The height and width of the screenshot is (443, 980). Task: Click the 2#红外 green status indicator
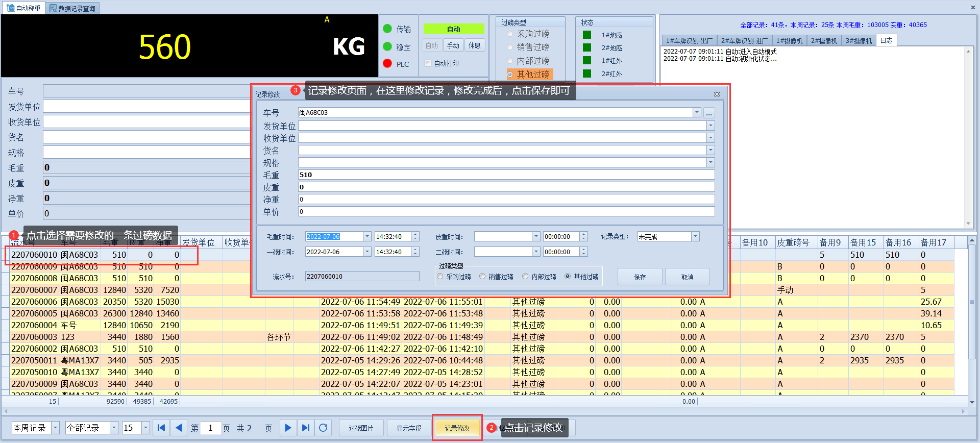click(x=587, y=73)
